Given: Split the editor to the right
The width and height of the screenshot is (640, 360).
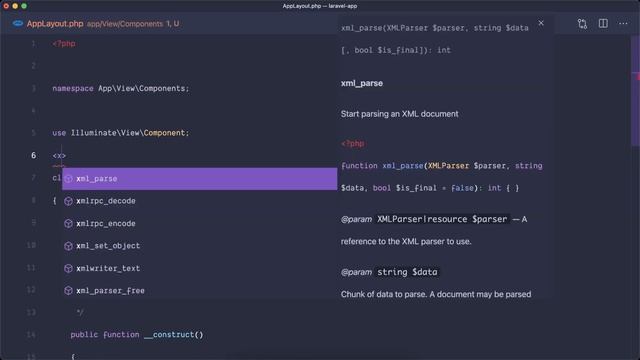Looking at the screenshot, I should [x=603, y=24].
